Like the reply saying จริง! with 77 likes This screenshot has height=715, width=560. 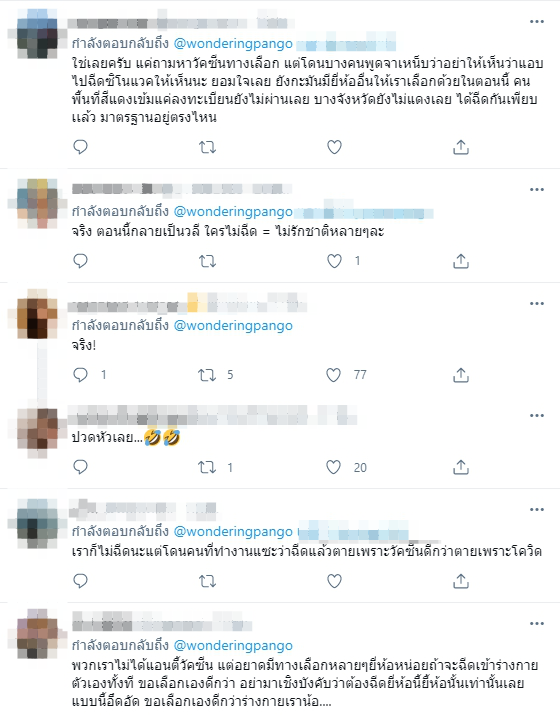[333, 375]
